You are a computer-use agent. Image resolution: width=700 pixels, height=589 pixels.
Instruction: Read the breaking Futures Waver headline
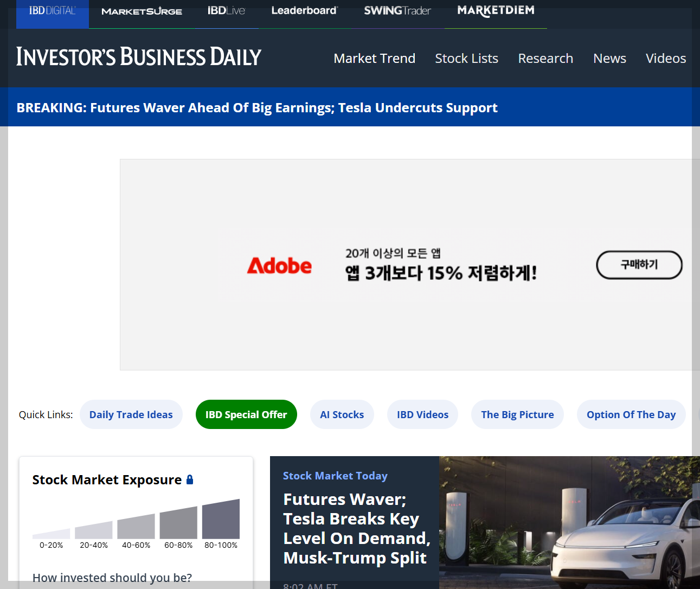coord(257,108)
